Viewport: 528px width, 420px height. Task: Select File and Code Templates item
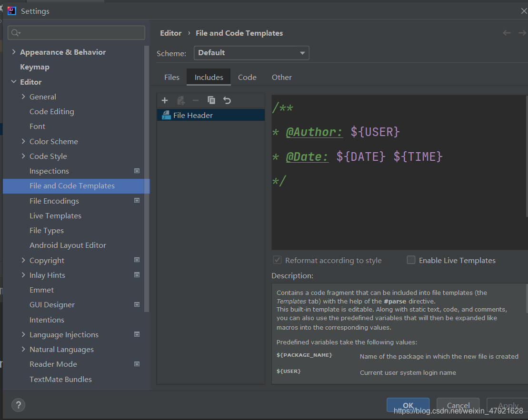click(x=76, y=186)
